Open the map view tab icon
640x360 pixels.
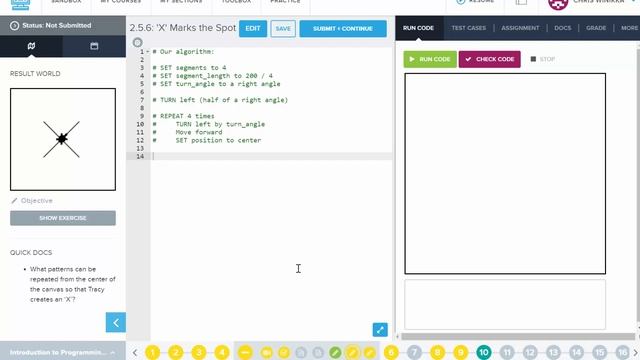pyautogui.click(x=31, y=46)
